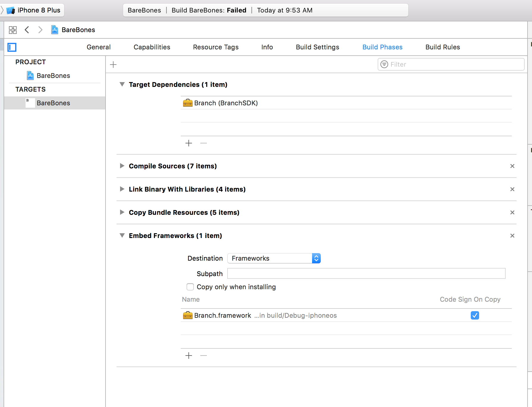Uncheck Code Sign On Copy for Branch.framework
Image resolution: width=532 pixels, height=407 pixels.
(475, 315)
